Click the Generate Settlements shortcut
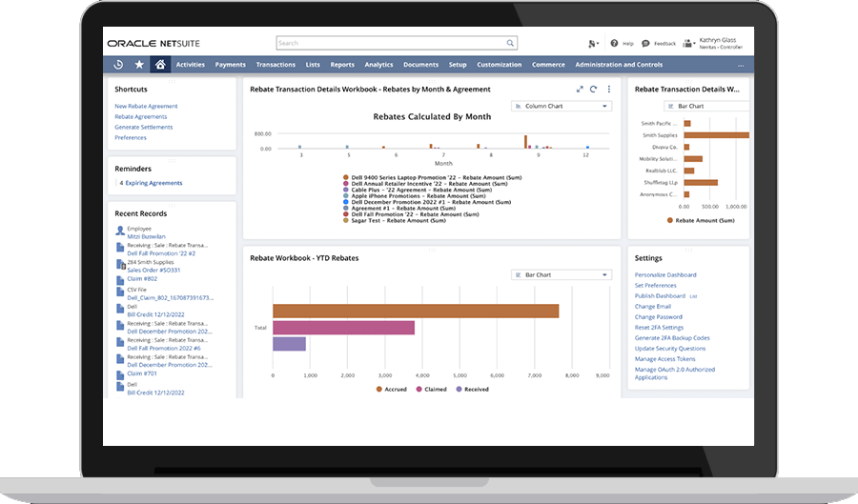Viewport: 858px width, 504px height. 143,127
